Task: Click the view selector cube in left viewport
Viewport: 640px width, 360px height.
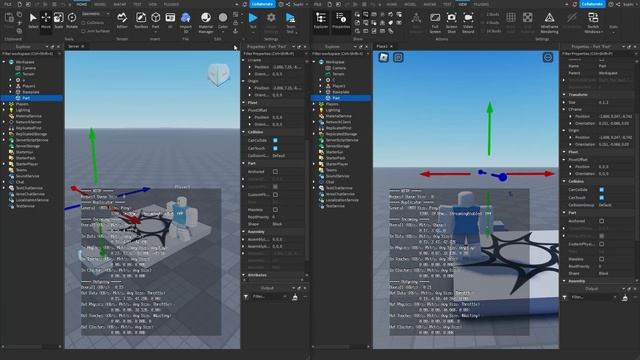Action: (219, 75)
